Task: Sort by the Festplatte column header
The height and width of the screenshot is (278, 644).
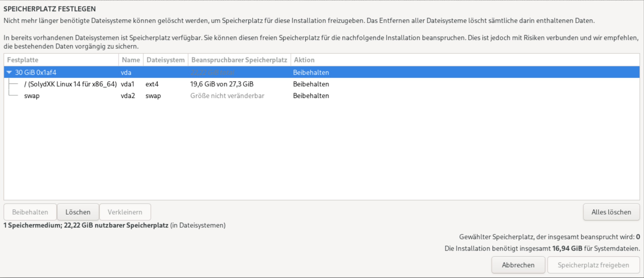Action: click(x=23, y=60)
